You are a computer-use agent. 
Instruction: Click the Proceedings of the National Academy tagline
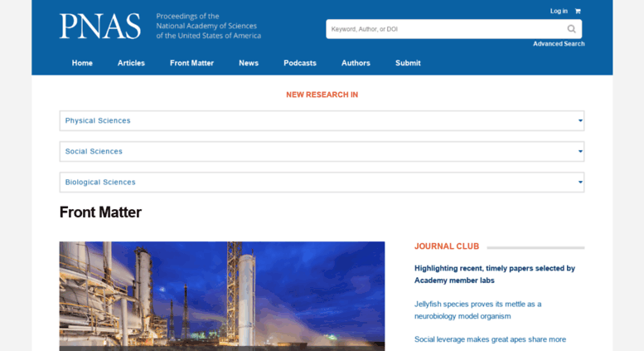pos(208,26)
